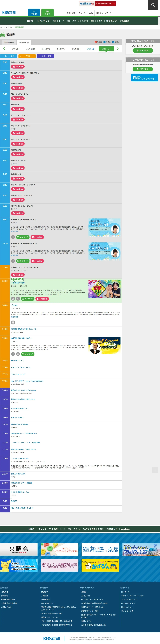Open radiko for 岡村孝子あの頃ミュージック
The width and height of the screenshot is (160, 644).
pos(18,213)
